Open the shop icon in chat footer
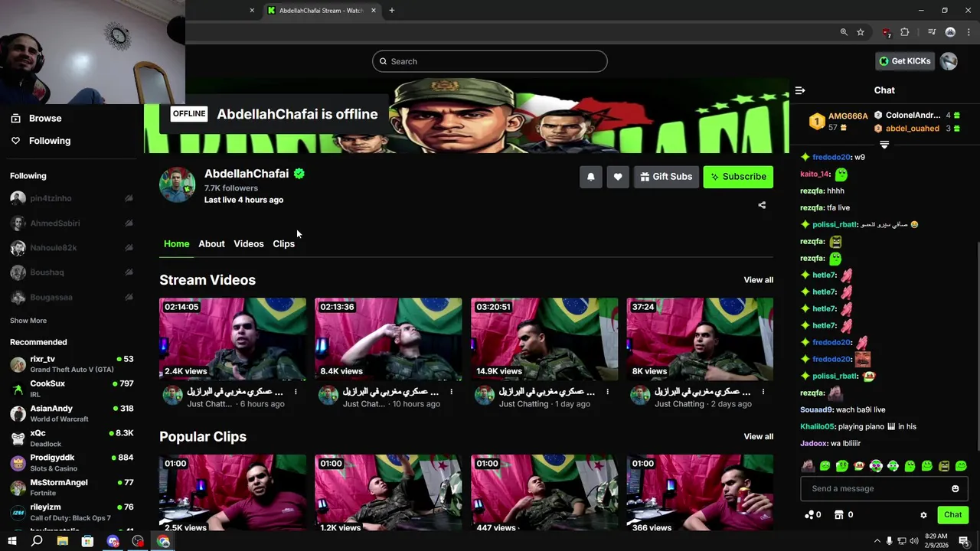Viewport: 980px width, 551px height. (x=844, y=515)
